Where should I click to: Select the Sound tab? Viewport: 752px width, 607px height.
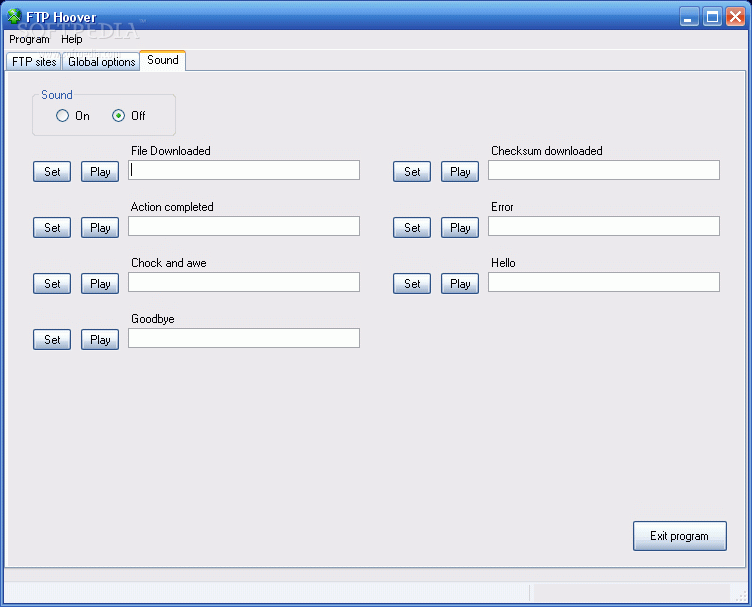click(163, 60)
